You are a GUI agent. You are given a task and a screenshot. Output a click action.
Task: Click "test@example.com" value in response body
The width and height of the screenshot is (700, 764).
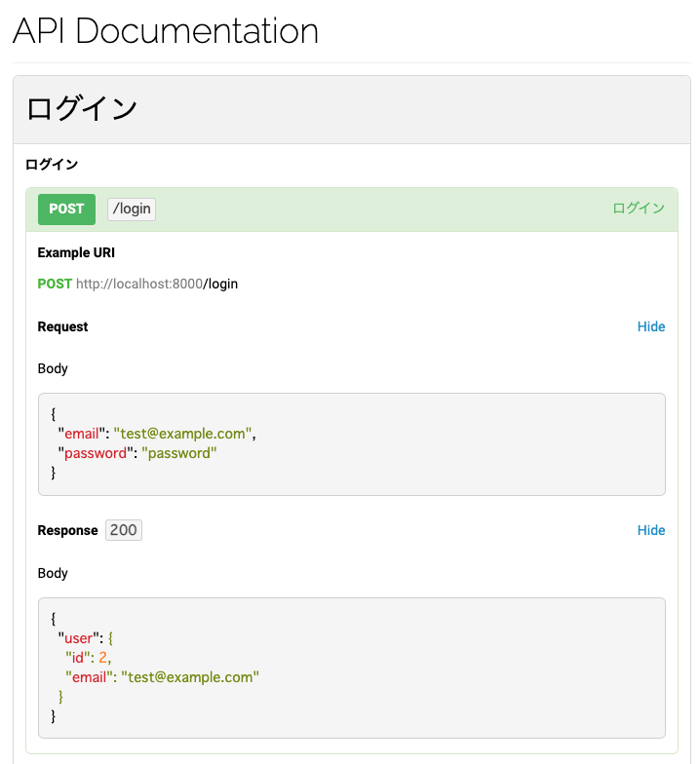[190, 677]
